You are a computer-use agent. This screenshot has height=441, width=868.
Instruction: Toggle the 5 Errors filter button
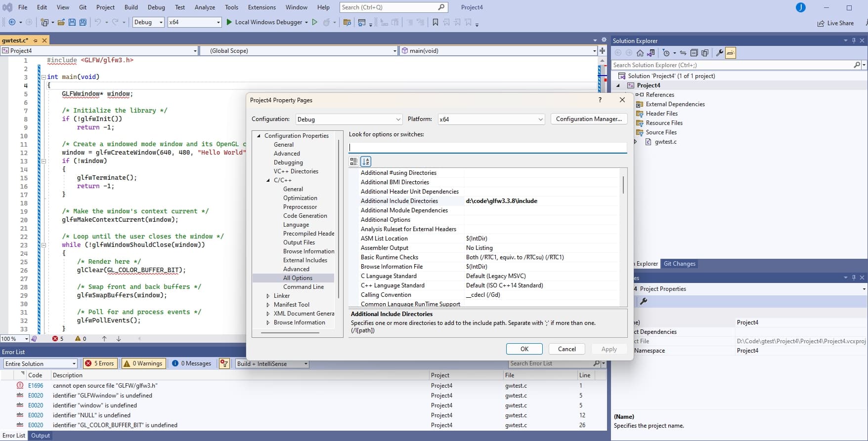pos(100,363)
